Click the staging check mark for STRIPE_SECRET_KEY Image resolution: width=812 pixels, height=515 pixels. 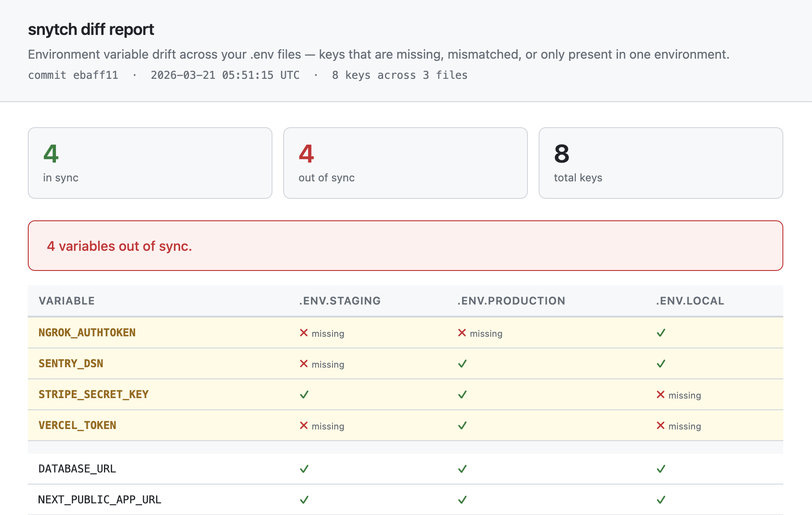coord(304,395)
